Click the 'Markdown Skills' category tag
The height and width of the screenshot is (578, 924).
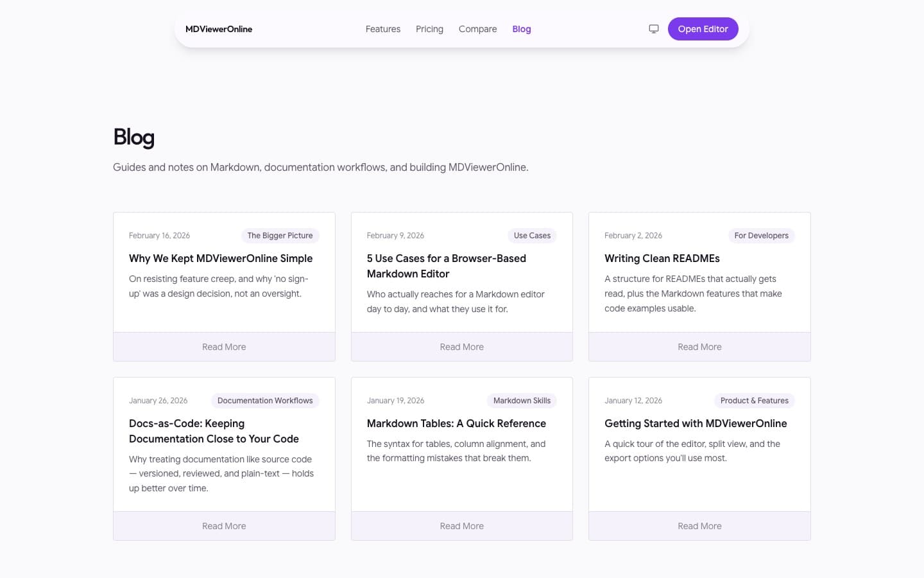522,401
